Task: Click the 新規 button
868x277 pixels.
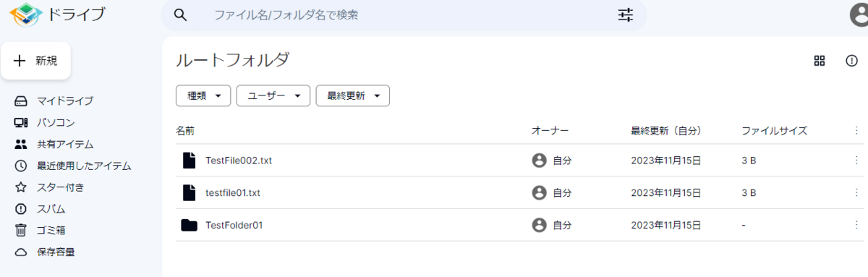Action: pyautogui.click(x=35, y=61)
